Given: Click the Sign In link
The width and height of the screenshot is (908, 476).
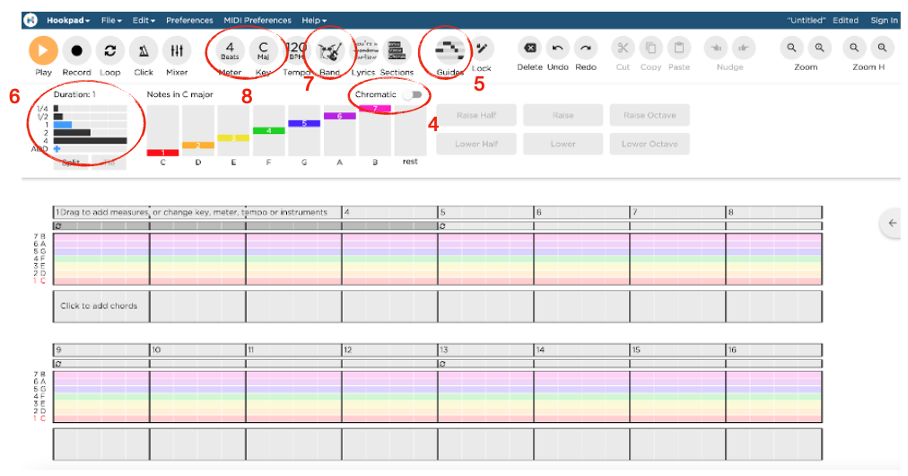Looking at the screenshot, I should (883, 20).
